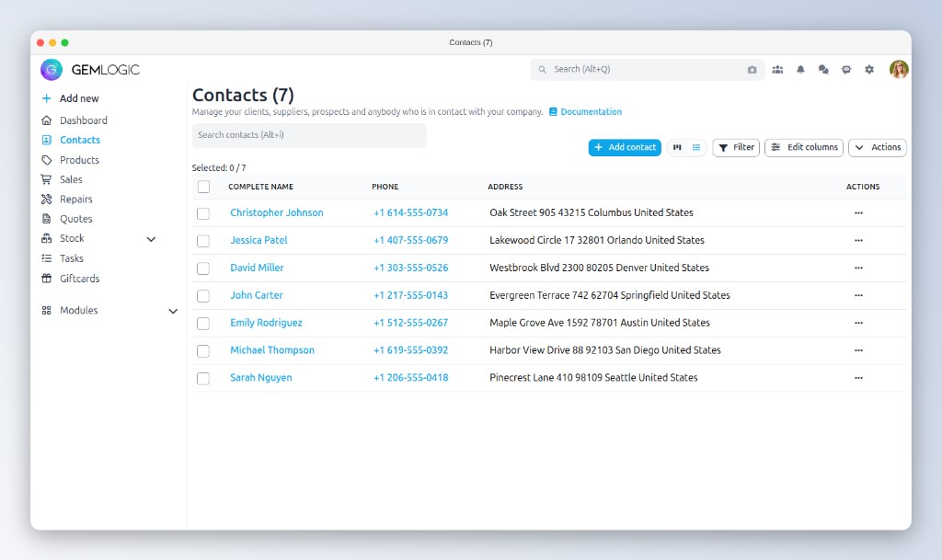The height and width of the screenshot is (560, 942).
Task: Open the settings gear icon
Action: click(869, 70)
